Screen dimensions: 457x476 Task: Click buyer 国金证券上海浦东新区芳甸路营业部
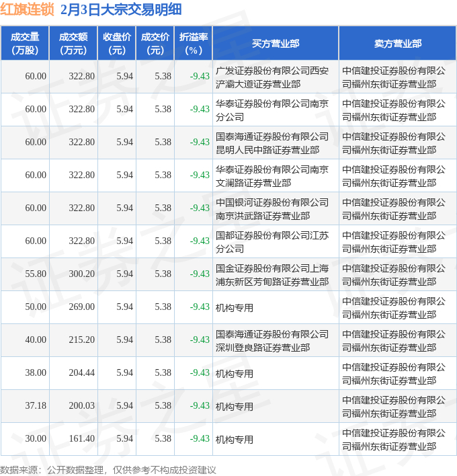click(x=272, y=275)
